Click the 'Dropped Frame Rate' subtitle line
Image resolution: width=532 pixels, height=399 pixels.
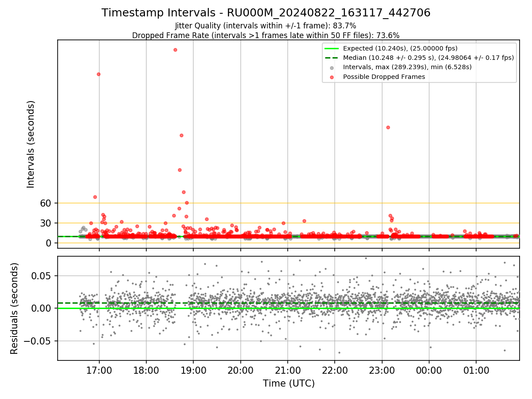coord(266,35)
